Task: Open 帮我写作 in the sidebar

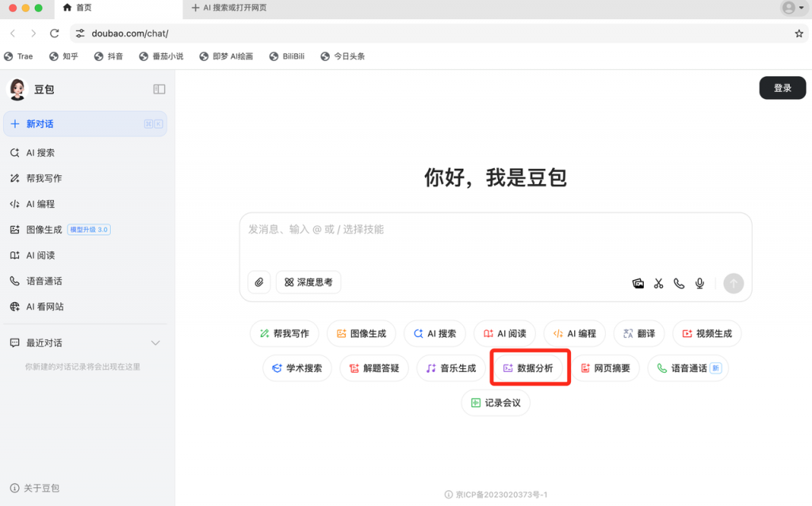Action: click(x=85, y=178)
